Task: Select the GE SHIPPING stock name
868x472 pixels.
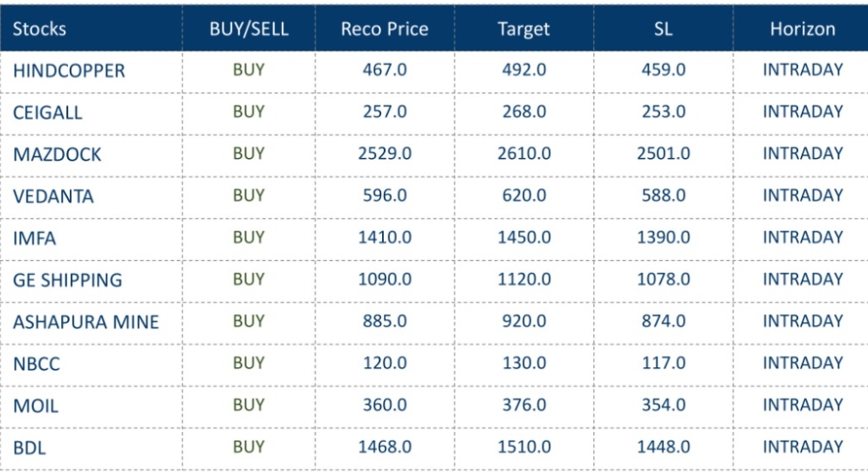Action: (x=67, y=280)
